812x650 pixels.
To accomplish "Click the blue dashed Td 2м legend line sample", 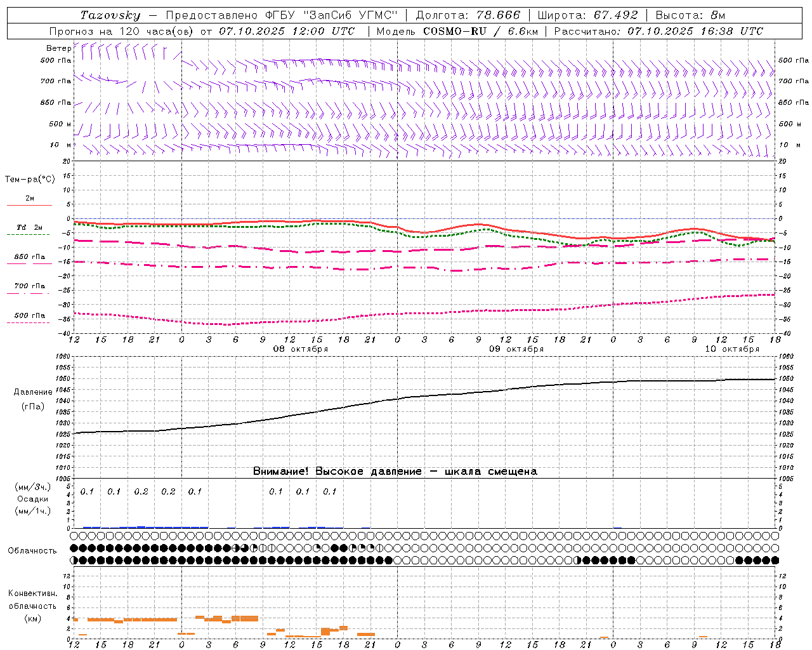I will pyautogui.click(x=28, y=234).
